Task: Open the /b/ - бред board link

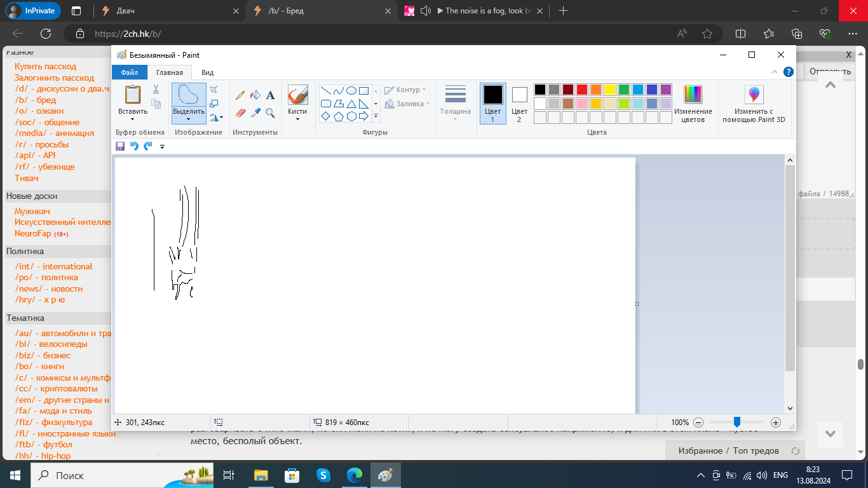Action: (35, 100)
